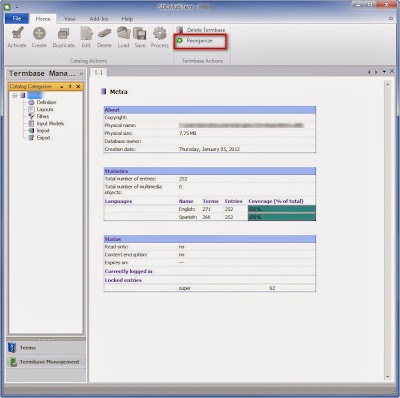Click the Load icon

[123, 37]
